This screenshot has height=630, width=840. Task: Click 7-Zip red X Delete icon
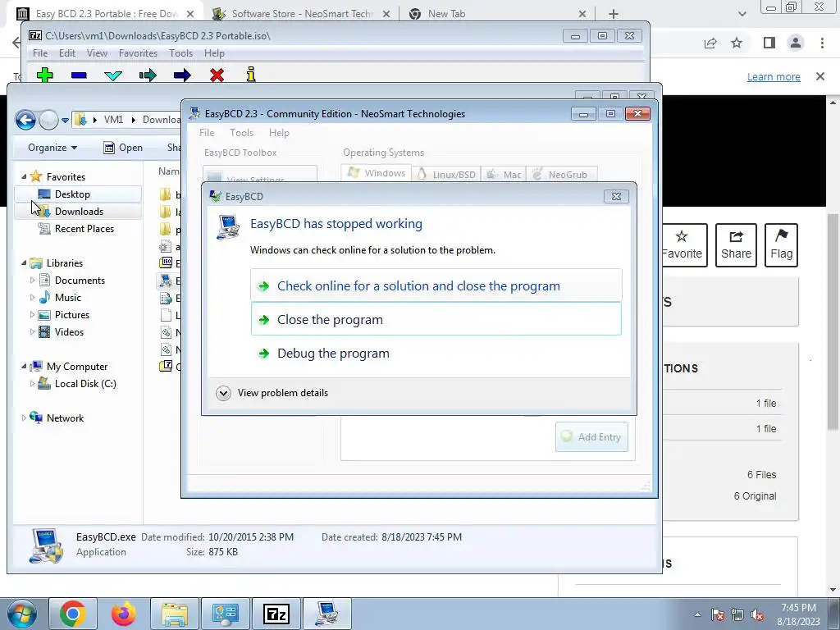217,75
